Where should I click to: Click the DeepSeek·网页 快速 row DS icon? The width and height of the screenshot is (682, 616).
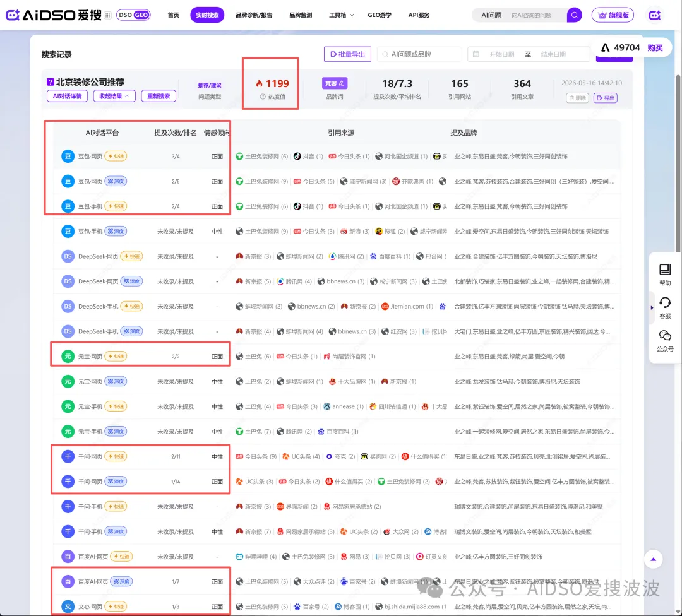pyautogui.click(x=68, y=256)
